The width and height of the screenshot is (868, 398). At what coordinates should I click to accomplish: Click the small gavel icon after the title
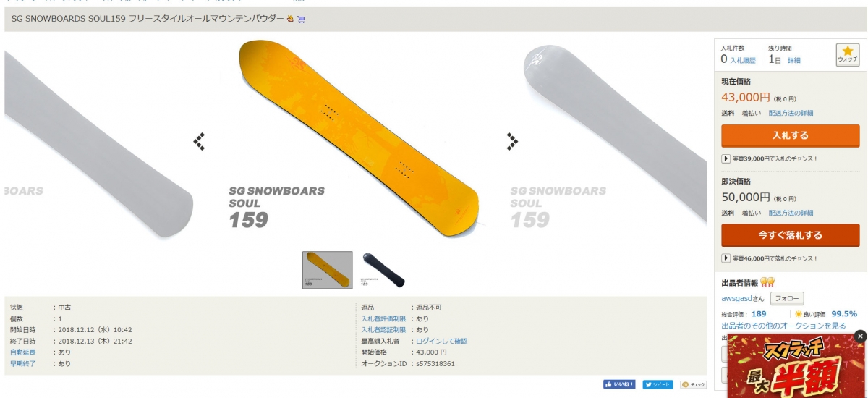[x=291, y=19]
